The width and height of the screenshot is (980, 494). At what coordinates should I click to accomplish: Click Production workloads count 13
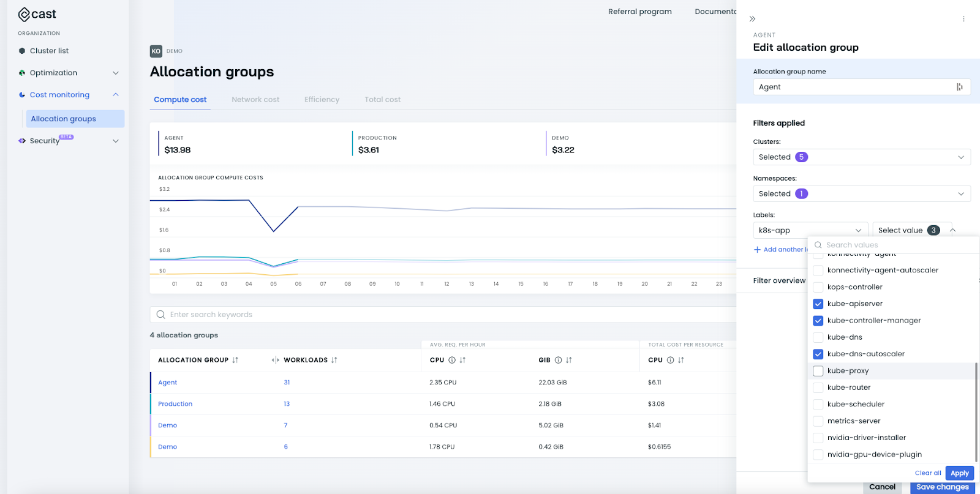tap(287, 404)
